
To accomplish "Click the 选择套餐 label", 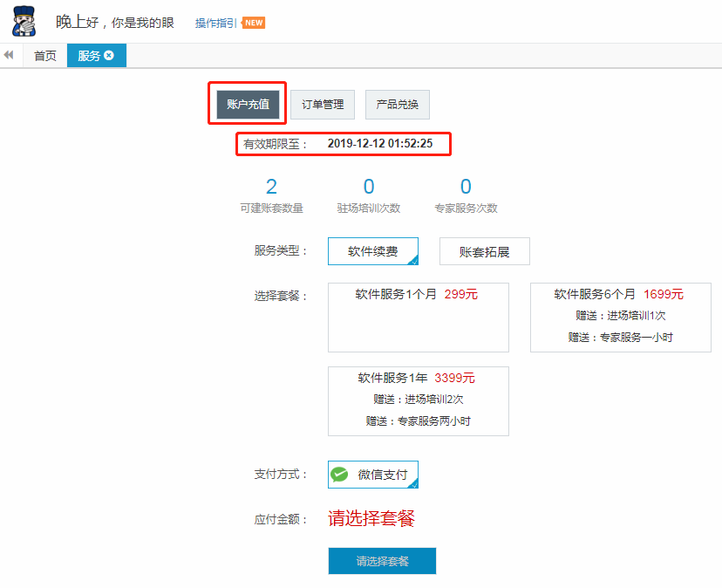I will 281,296.
